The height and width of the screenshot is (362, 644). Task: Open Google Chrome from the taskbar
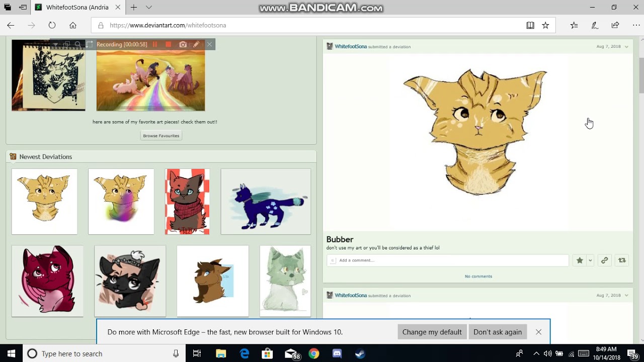(314, 353)
